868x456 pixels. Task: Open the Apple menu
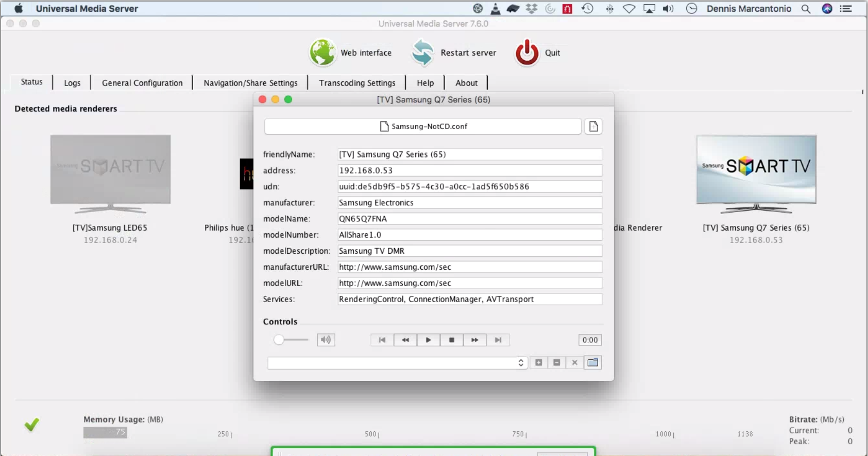(x=19, y=8)
